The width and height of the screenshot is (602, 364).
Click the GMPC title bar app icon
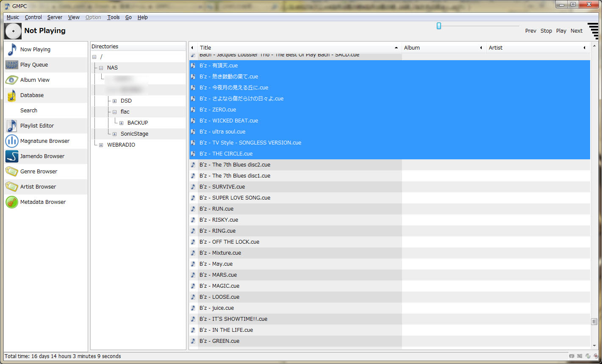point(7,6)
